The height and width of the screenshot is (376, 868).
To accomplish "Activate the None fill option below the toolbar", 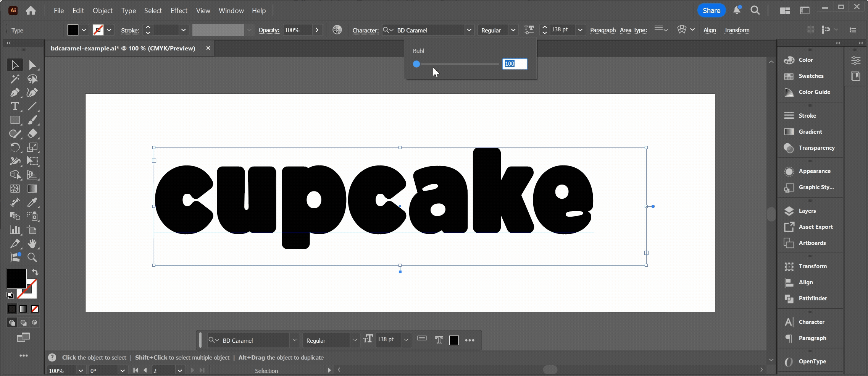I will click(34, 309).
